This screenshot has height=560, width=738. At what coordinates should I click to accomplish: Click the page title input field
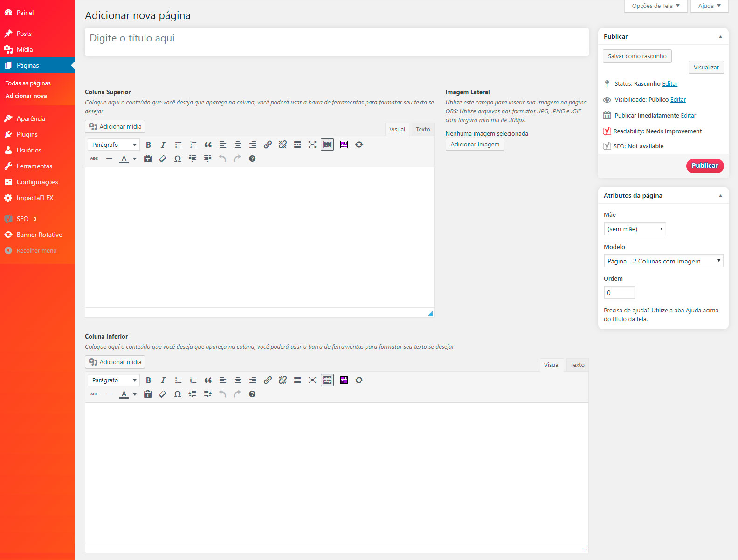click(337, 42)
